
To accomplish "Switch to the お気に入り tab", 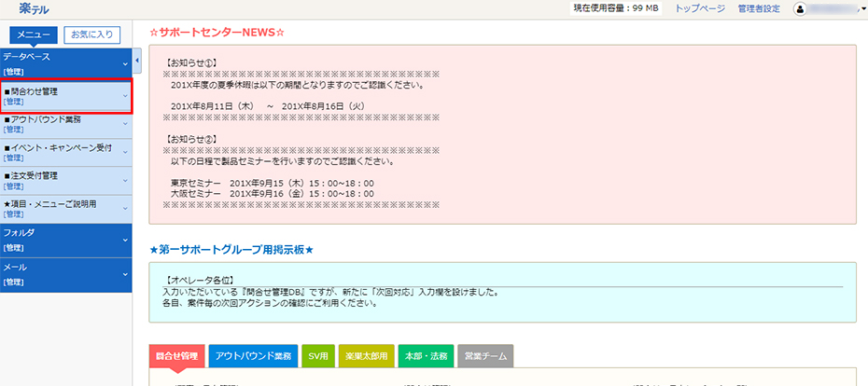I will pos(91,35).
